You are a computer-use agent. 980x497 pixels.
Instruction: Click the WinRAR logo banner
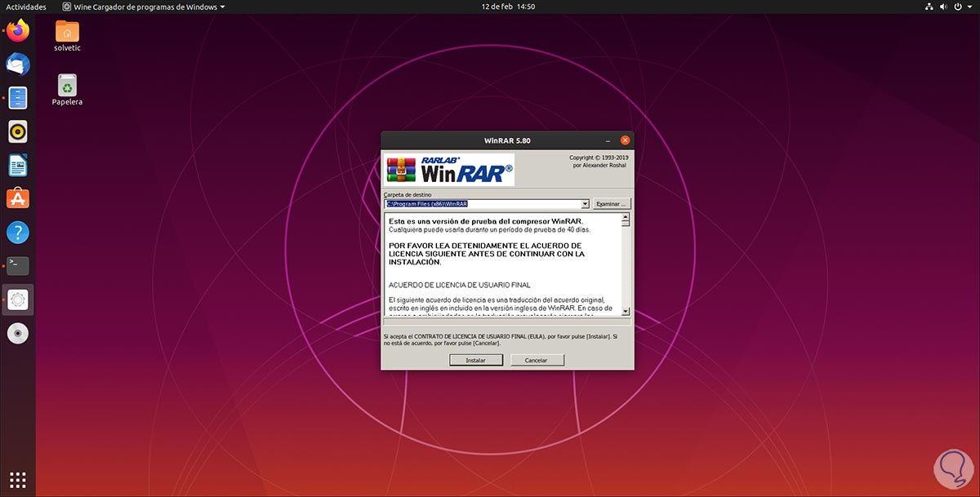click(x=450, y=168)
